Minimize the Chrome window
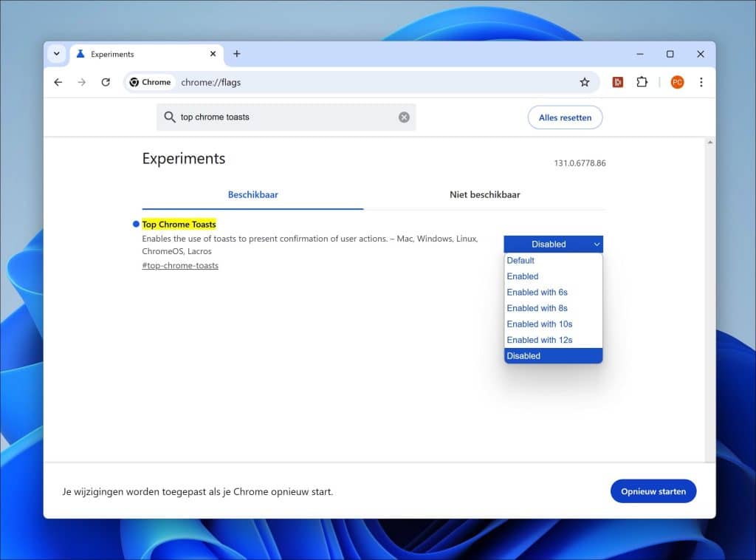The height and width of the screenshot is (560, 756). click(640, 54)
